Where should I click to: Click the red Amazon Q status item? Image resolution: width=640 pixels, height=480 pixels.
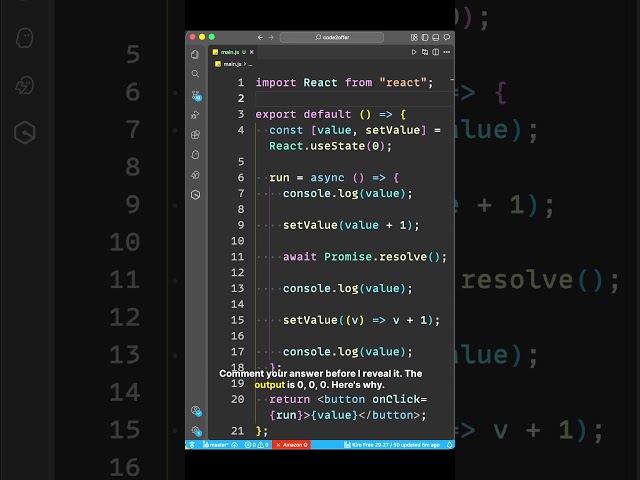(291, 445)
